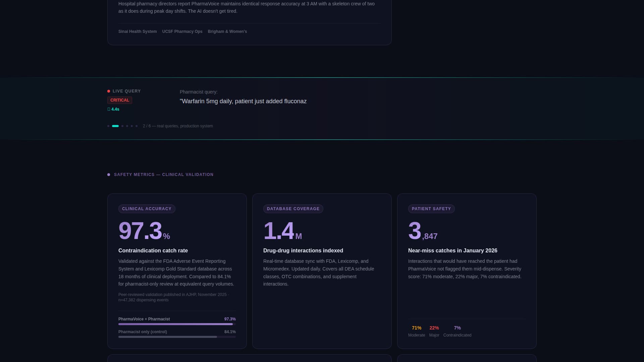Click the UCSF Pharmacy Ops label

(182, 32)
